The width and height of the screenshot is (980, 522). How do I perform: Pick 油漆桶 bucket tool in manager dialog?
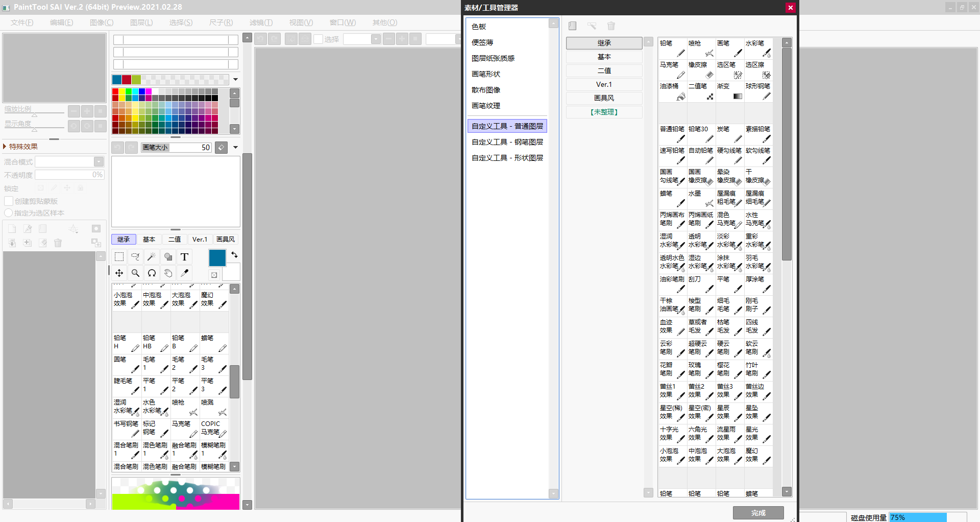point(672,92)
